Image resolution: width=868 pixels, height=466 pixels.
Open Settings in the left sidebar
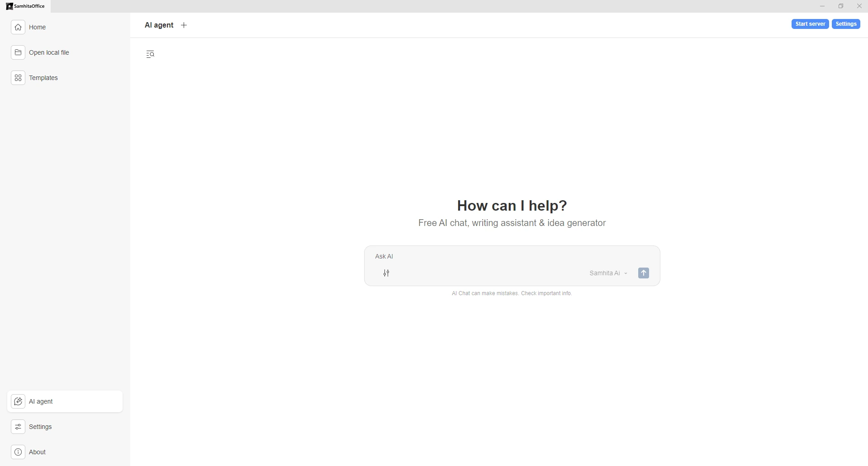65,427
